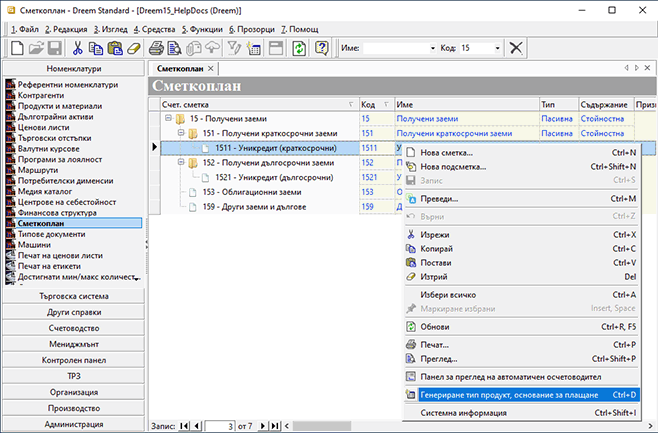Choose Преглед... in the context menu
Image resolution: width=658 pixels, height=433 pixels.
(521, 359)
